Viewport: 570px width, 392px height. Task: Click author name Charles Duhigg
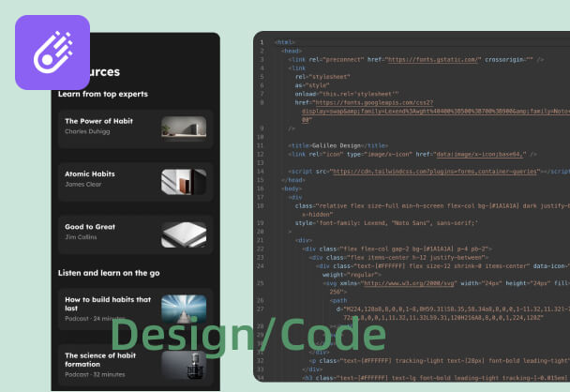pos(87,131)
